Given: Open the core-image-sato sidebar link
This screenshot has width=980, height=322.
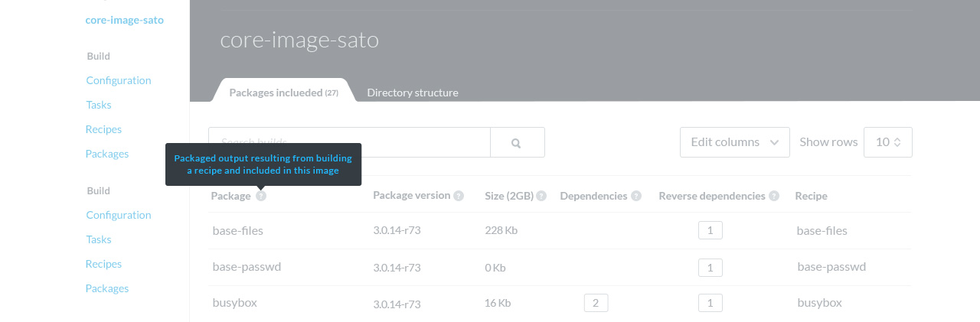Looking at the screenshot, I should (x=124, y=20).
